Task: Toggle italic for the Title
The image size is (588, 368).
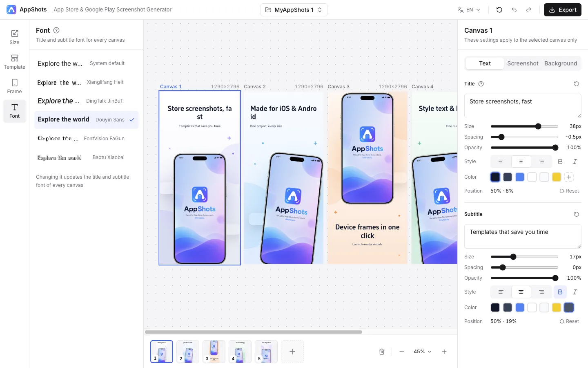Action: coord(575,162)
